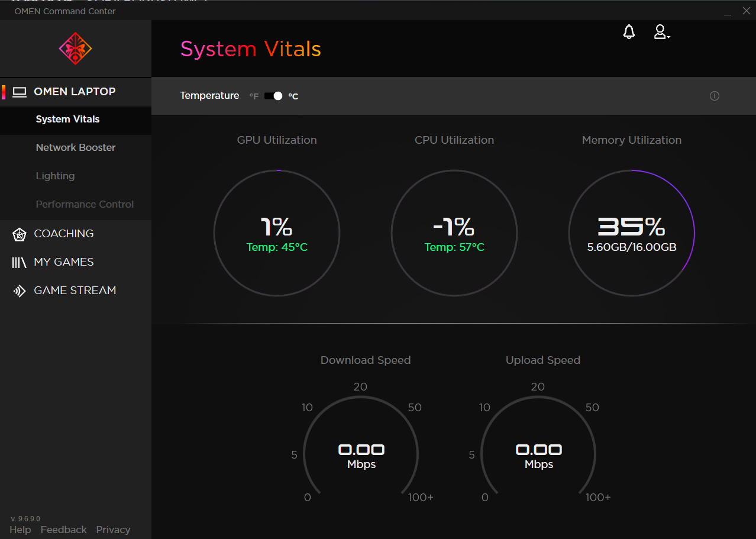Viewport: 756px width, 539px height.
Task: Click the version v. 9.6.9.0 text
Action: click(x=25, y=518)
